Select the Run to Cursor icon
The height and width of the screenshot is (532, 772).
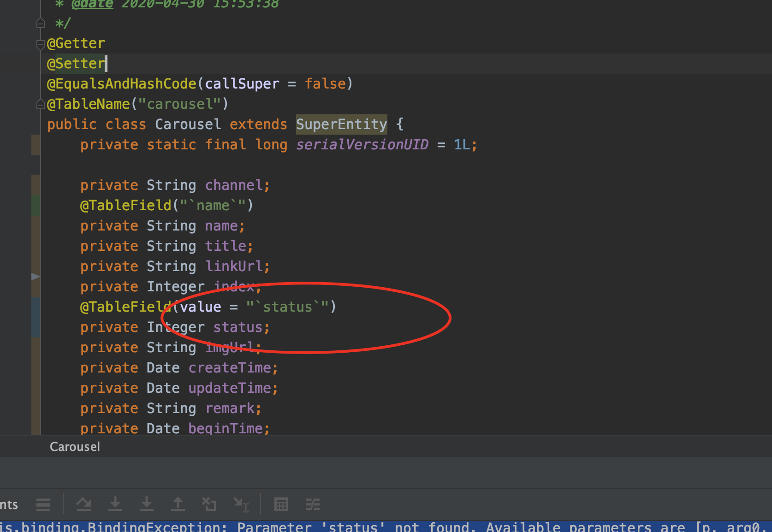point(241,505)
